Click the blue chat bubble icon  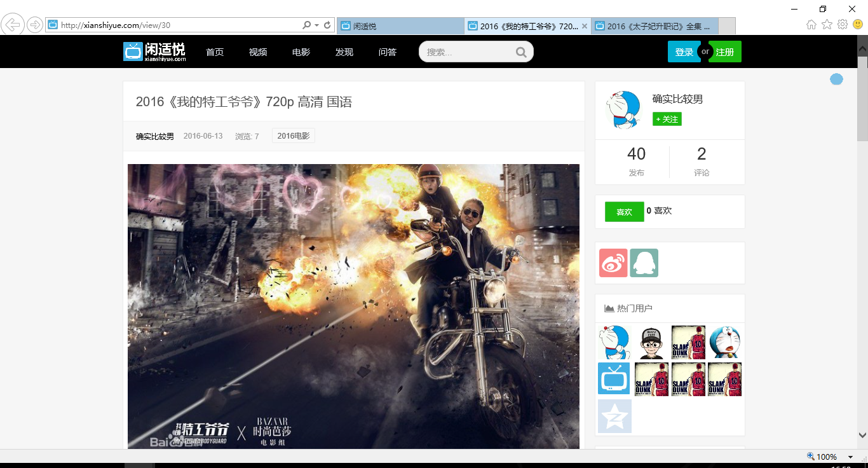(x=836, y=79)
